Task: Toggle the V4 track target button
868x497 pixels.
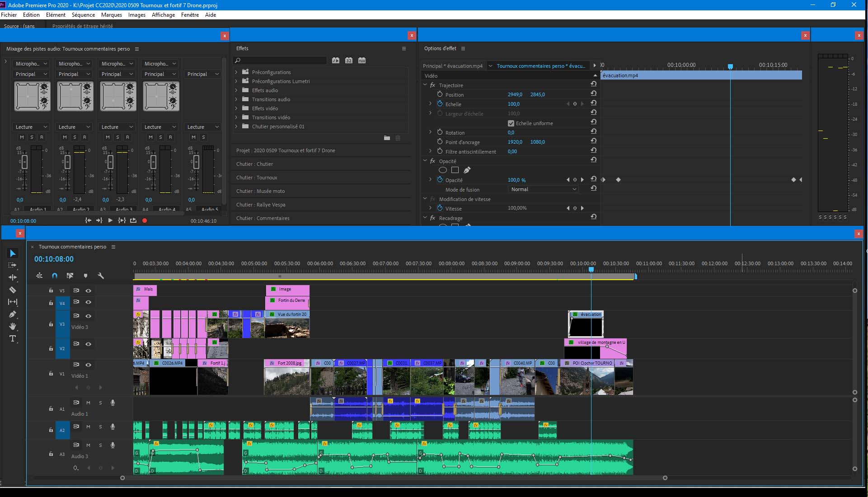Action: pyautogui.click(x=62, y=303)
